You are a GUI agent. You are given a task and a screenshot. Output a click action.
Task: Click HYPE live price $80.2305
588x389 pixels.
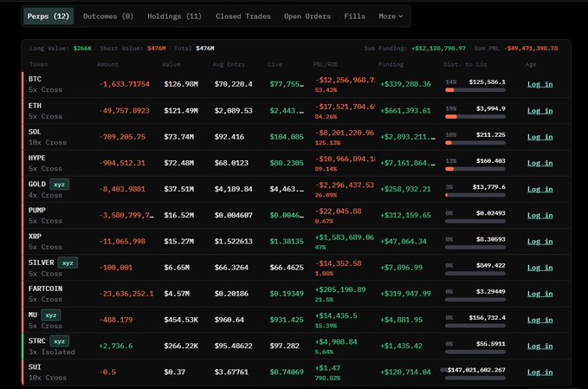coord(287,163)
